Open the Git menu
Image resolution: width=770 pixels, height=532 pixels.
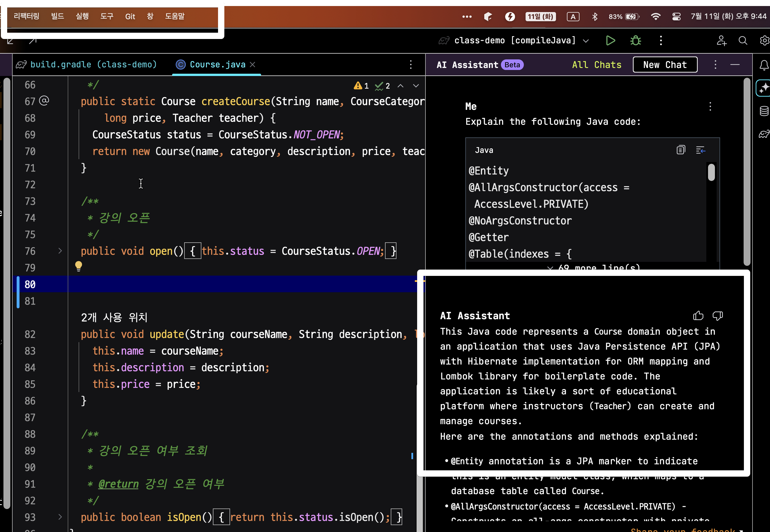(130, 16)
